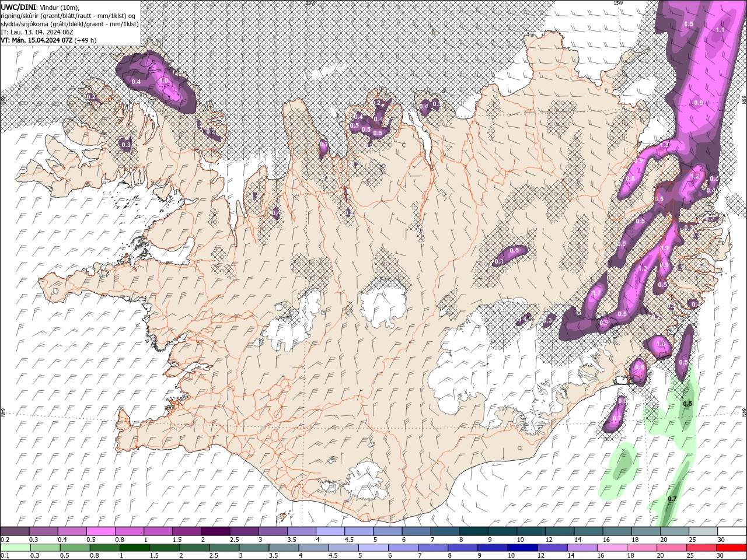Click the black '0.5' rain value in the green area
This screenshot has height=560, width=747.
(x=687, y=404)
